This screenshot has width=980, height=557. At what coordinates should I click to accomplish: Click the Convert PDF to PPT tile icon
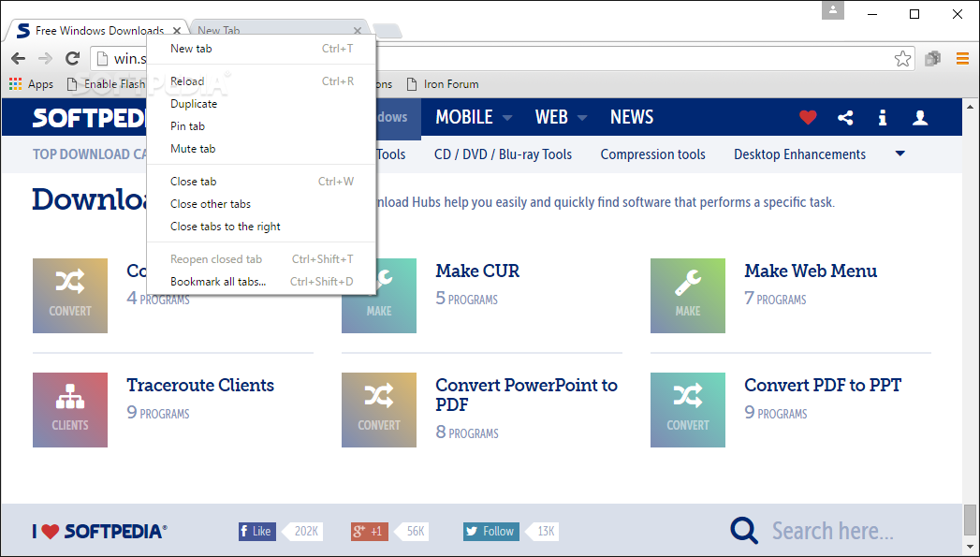click(688, 410)
